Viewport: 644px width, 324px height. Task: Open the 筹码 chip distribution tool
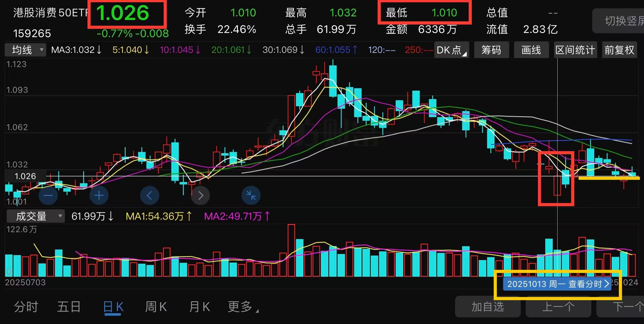[x=491, y=50]
